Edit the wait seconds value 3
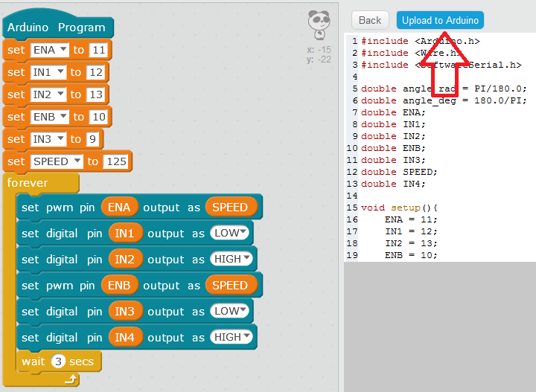 pyautogui.click(x=59, y=362)
